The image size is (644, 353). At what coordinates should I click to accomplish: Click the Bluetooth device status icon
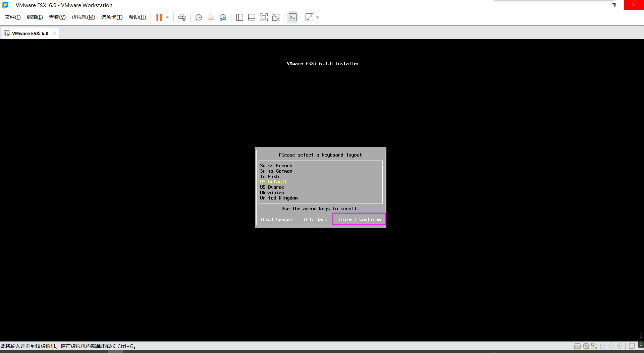click(x=620, y=346)
